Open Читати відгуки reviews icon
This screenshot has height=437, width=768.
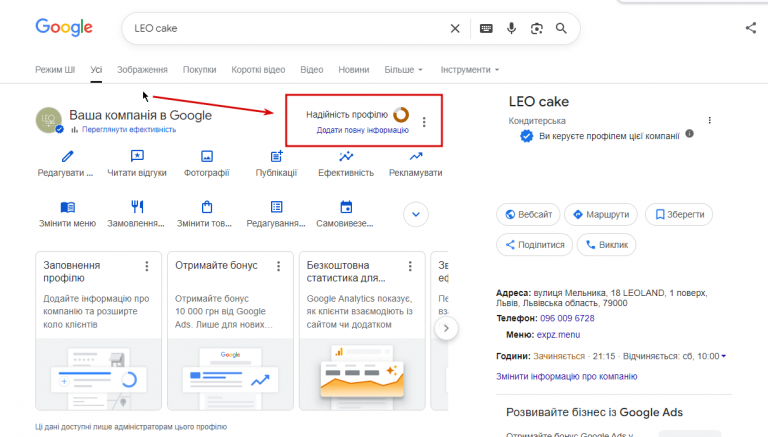(x=137, y=156)
